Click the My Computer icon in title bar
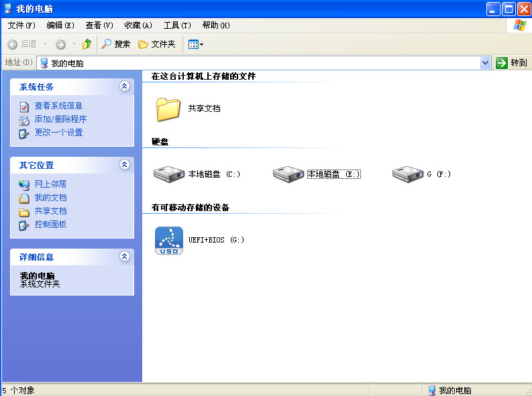This screenshot has width=532, height=396. pyautogui.click(x=8, y=9)
